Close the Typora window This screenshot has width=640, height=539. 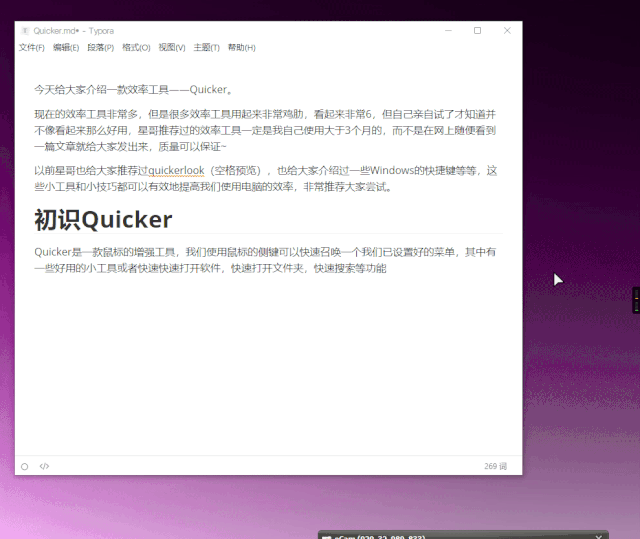tap(507, 31)
